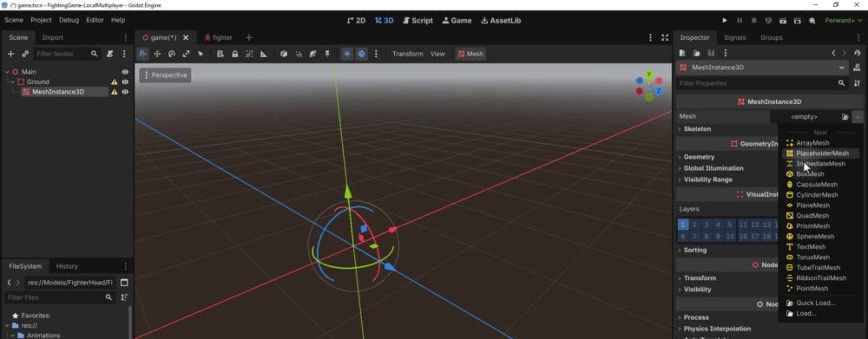Screen dimensions: 868x339
Task: Choose the Rotate Mode tool
Action: click(x=172, y=54)
